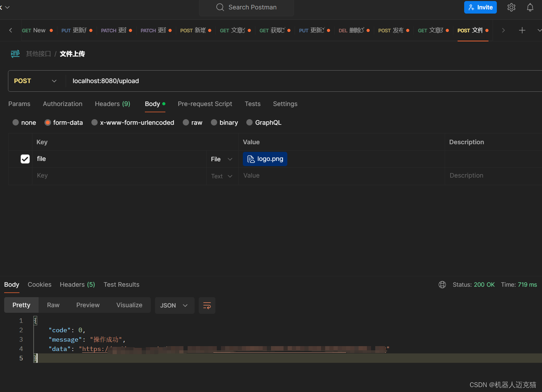
Task: Click the logo.png file chip
Action: (265, 159)
